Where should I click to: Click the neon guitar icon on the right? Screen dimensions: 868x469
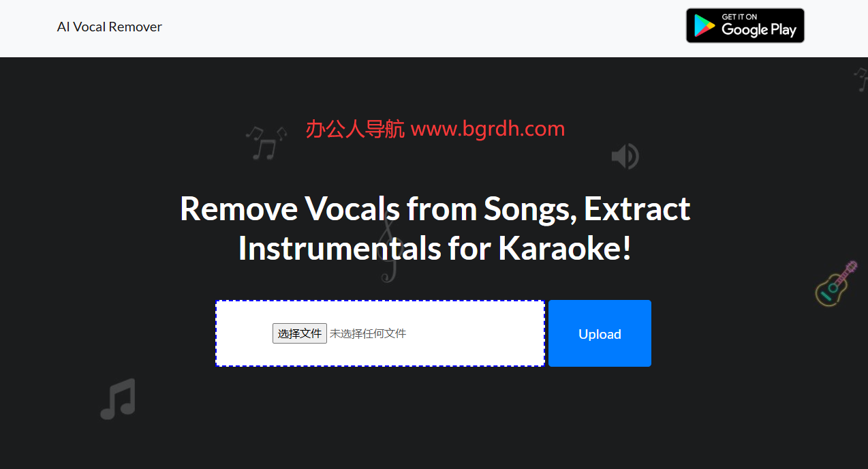(834, 284)
